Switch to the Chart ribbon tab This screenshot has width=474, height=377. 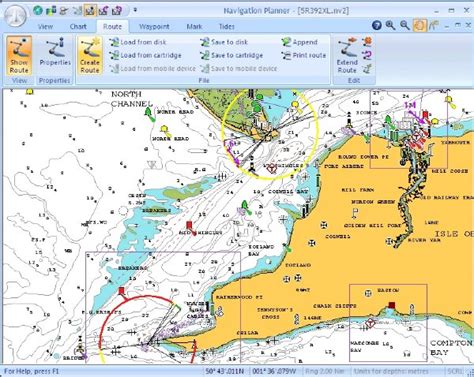pos(78,27)
